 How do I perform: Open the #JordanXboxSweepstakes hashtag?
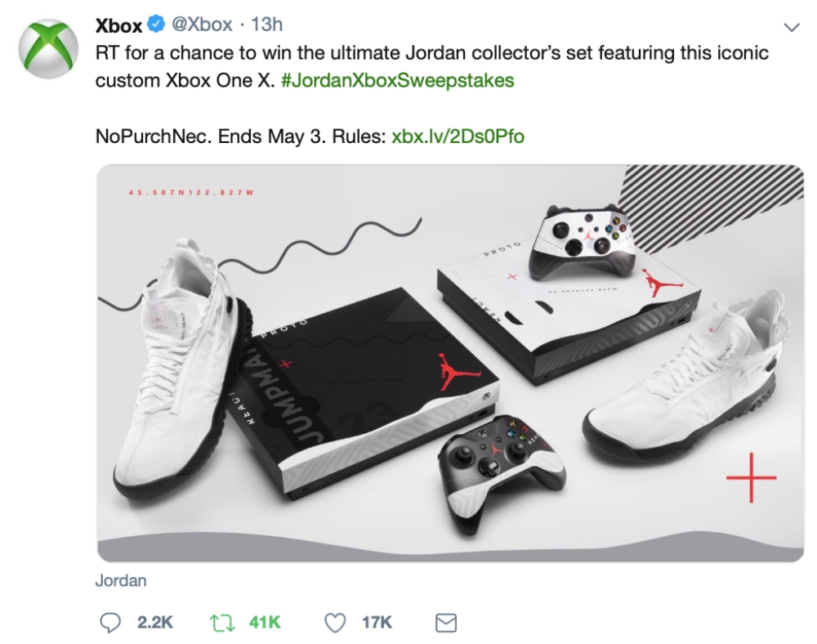coord(398,80)
